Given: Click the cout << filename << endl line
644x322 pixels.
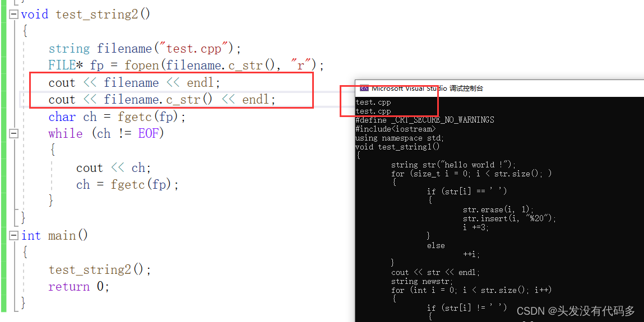Looking at the screenshot, I should coord(135,83).
